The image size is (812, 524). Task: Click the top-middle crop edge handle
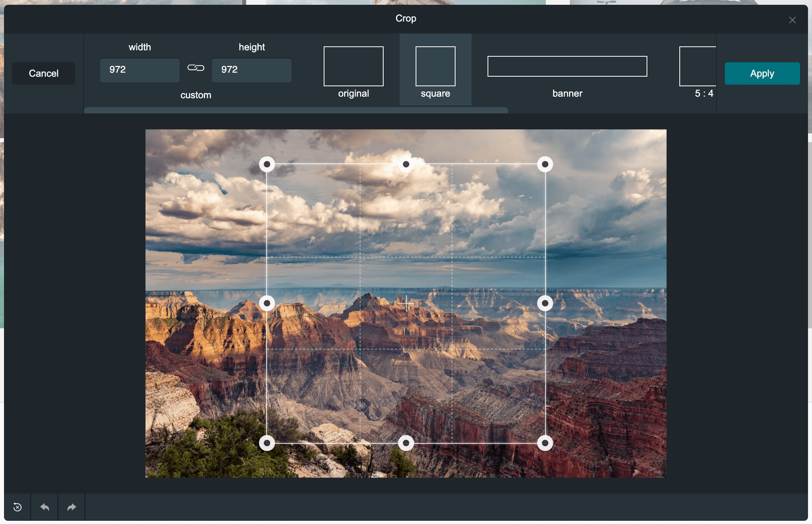406,164
